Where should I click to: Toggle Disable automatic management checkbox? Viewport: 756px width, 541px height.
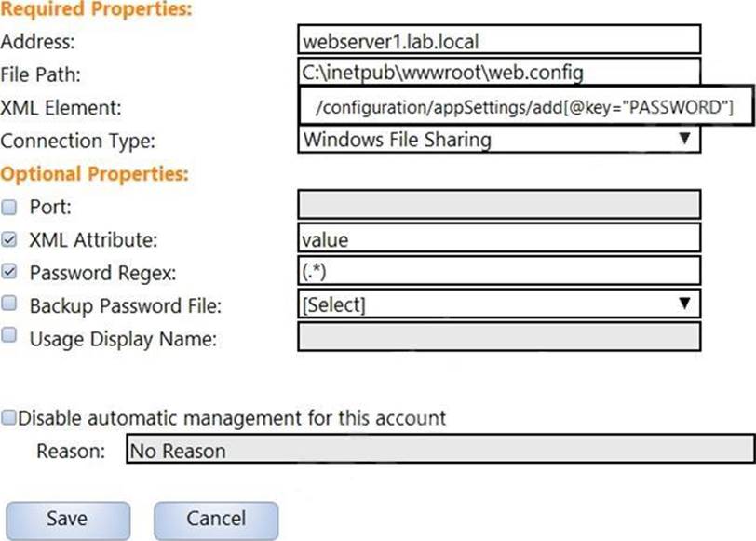tap(8, 417)
